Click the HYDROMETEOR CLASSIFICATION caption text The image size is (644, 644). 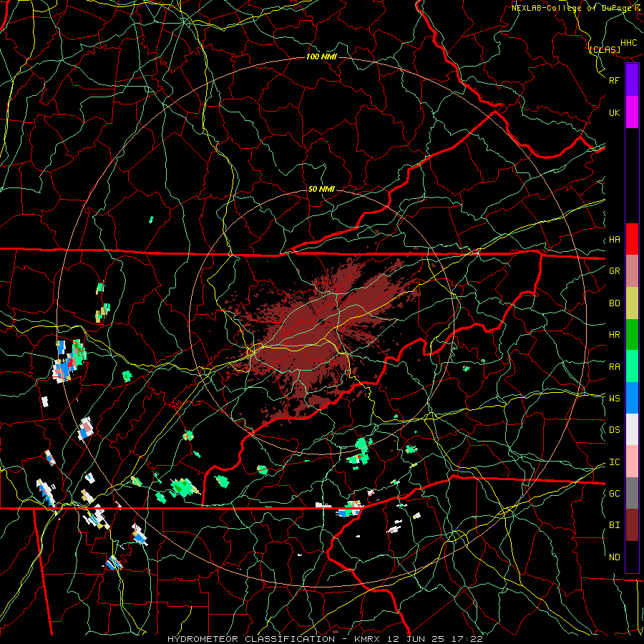click(251, 639)
